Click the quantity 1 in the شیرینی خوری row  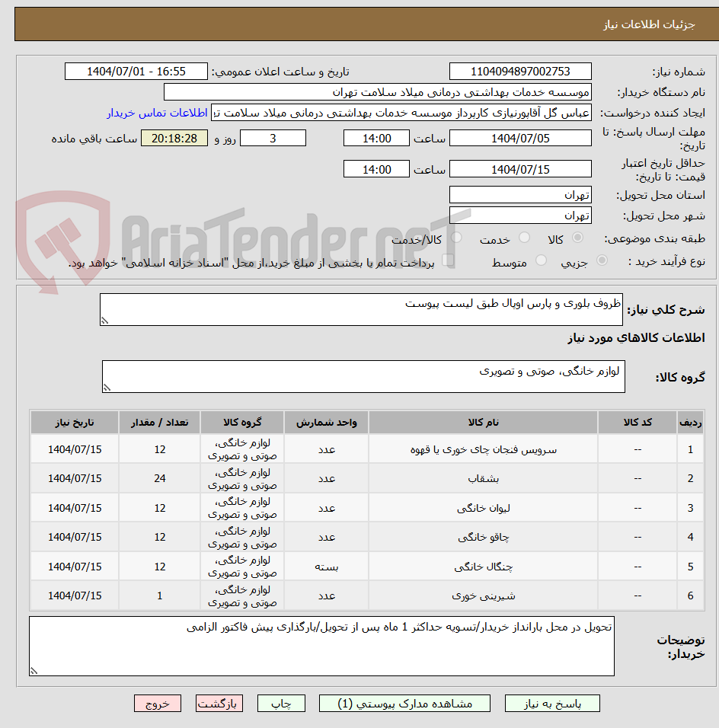point(160,595)
